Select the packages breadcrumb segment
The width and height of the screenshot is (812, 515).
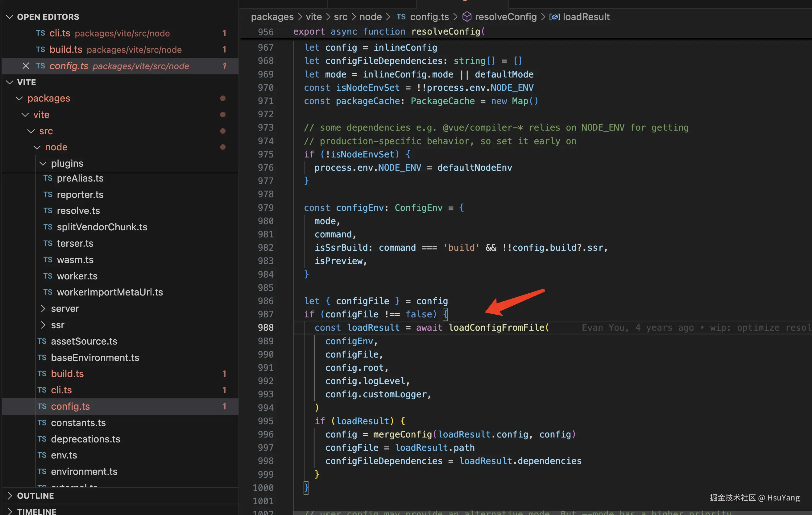(272, 17)
